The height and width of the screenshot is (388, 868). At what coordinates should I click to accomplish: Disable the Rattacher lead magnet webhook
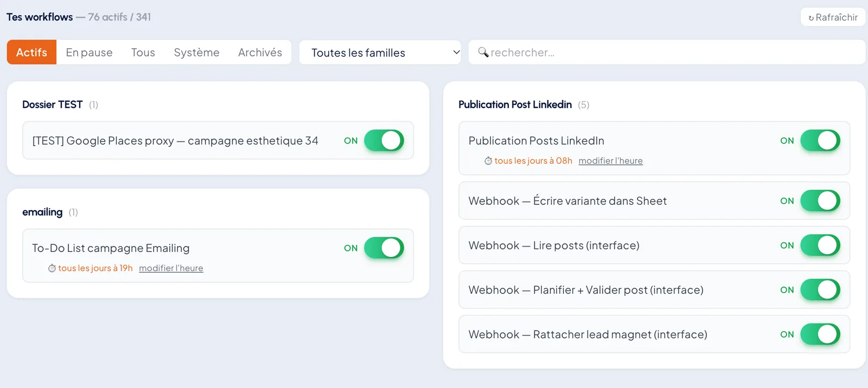[820, 334]
